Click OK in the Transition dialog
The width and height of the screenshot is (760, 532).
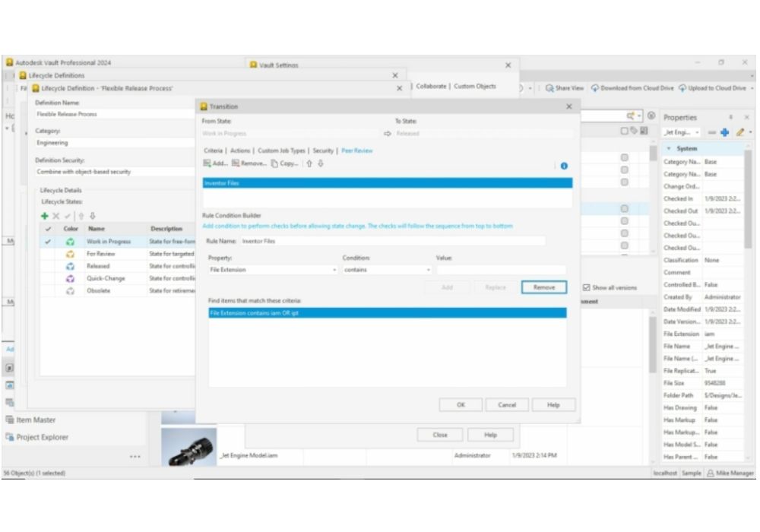point(460,405)
